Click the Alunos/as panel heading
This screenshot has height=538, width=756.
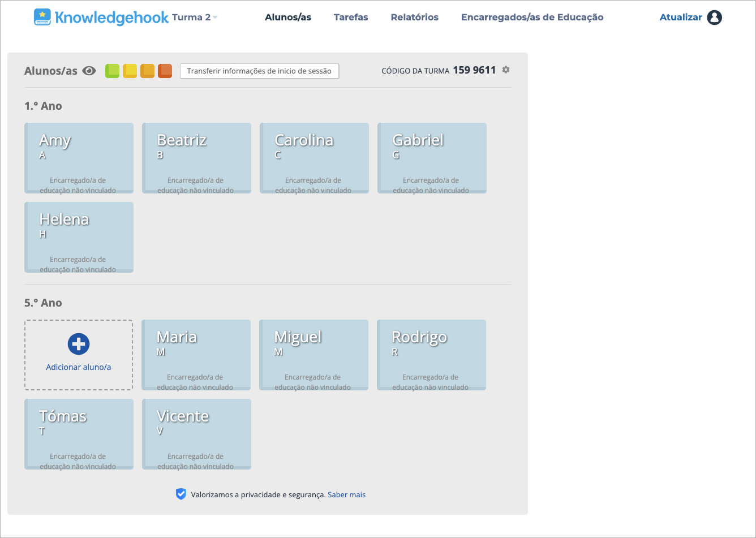pyautogui.click(x=51, y=71)
